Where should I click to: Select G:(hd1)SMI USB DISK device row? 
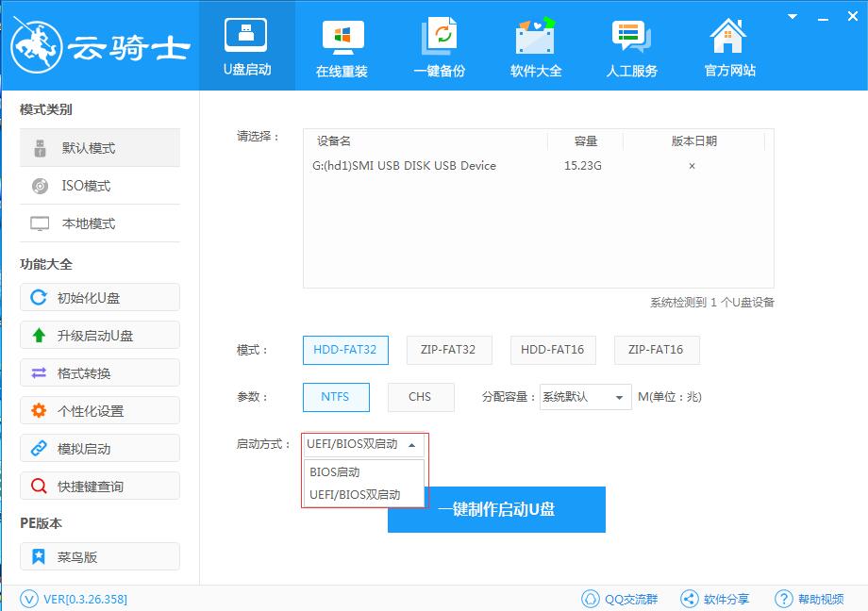click(x=538, y=166)
